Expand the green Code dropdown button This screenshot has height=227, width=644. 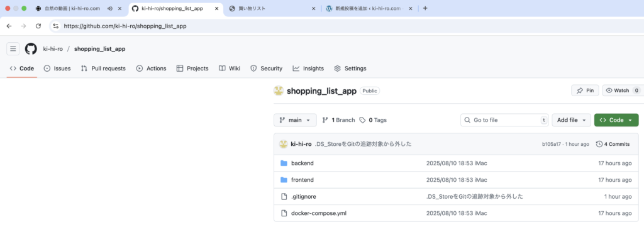616,120
